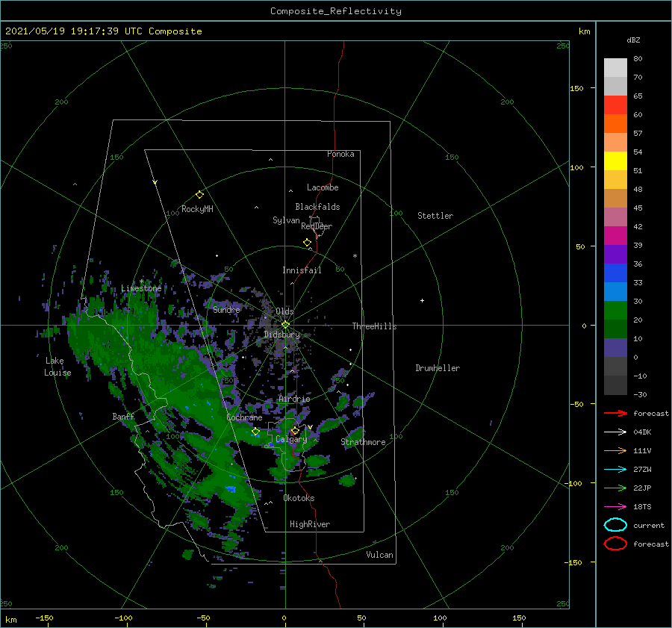Click the magenta 18TS arrow icon
This screenshot has height=628, width=672.
tap(615, 506)
